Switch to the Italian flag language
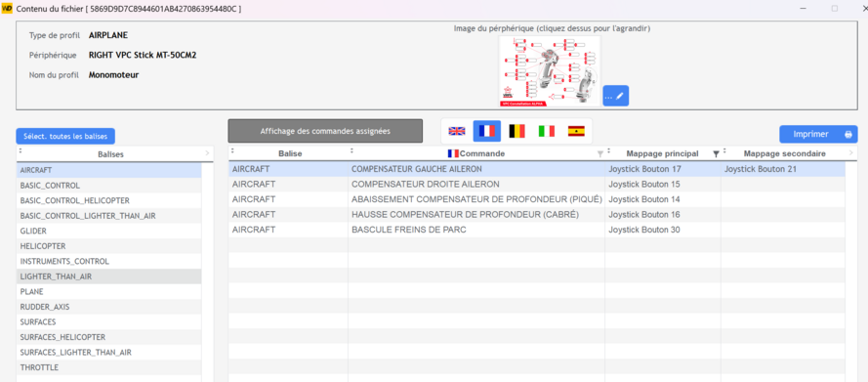868x382 pixels. coord(547,131)
